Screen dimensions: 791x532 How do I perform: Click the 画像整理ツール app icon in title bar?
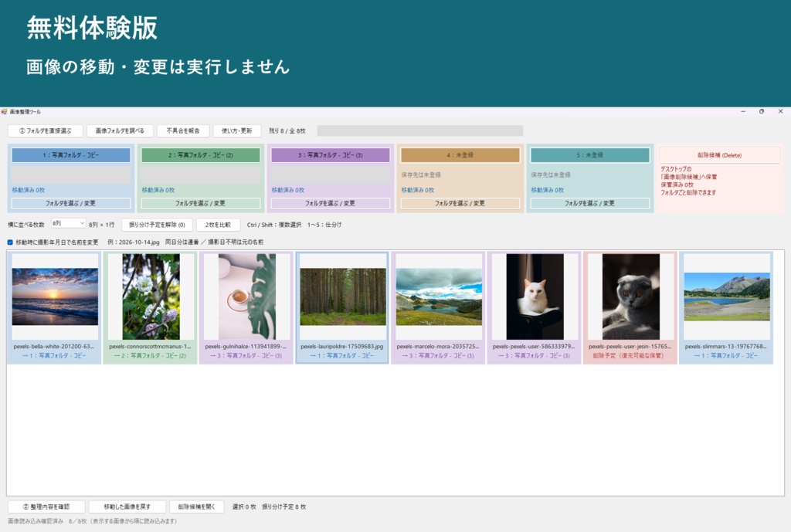click(4, 111)
